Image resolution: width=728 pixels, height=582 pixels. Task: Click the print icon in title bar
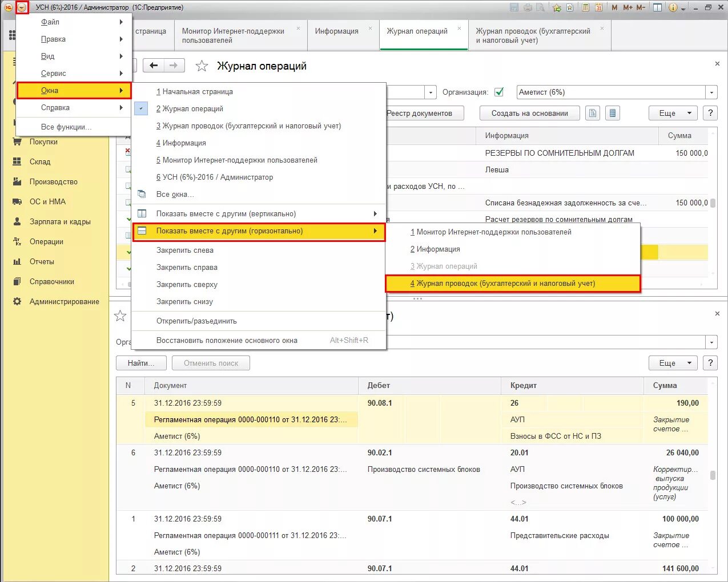(x=527, y=7)
